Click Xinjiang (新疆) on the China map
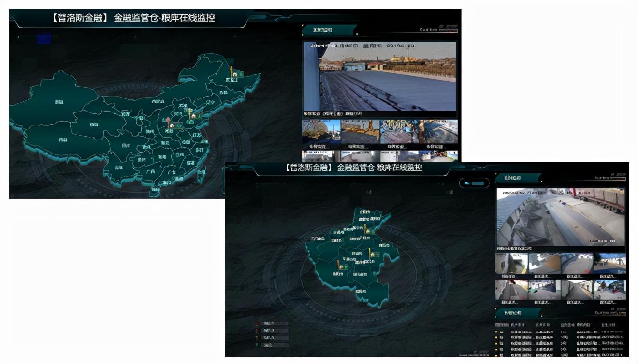The height and width of the screenshot is (364, 638). (x=58, y=102)
